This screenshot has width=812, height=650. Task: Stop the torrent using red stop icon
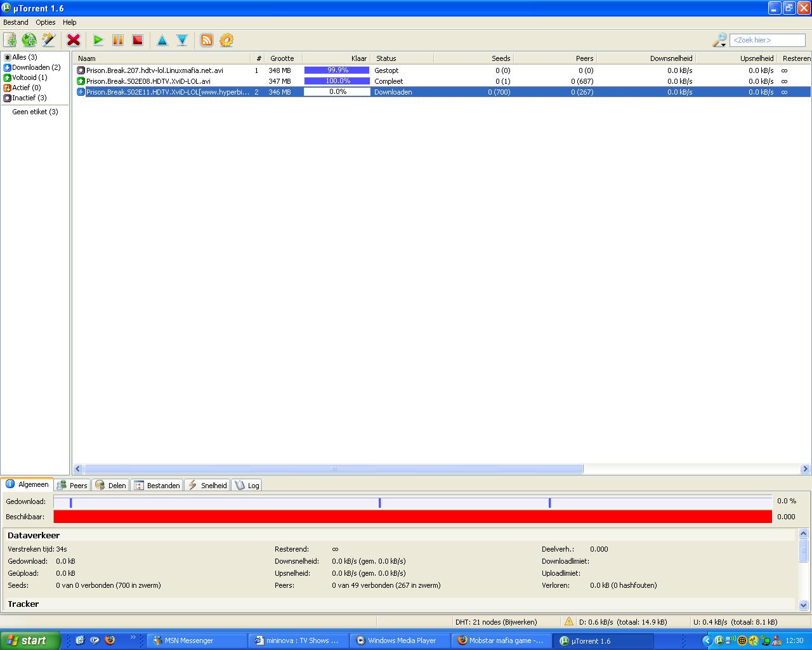click(x=137, y=40)
